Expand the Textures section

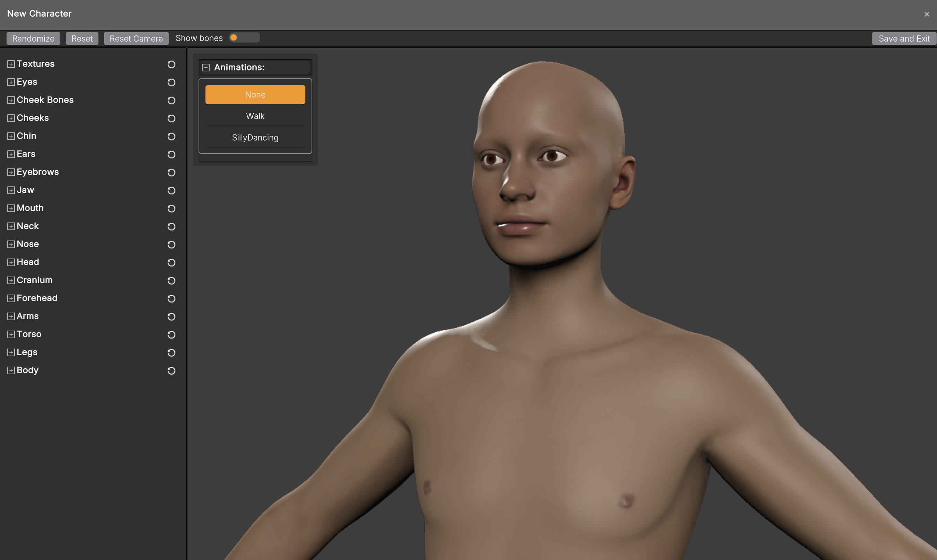[11, 64]
